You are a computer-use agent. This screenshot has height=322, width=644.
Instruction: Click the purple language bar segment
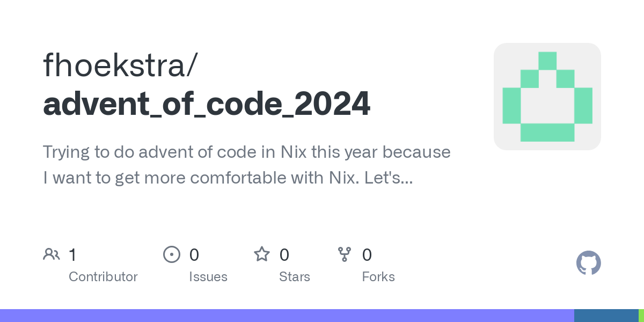[287, 316]
